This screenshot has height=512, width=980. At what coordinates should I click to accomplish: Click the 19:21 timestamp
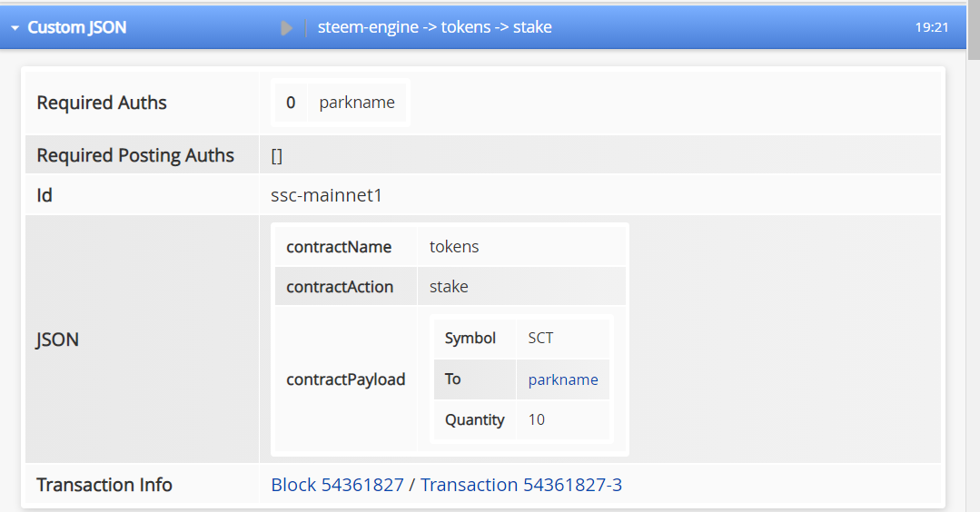(x=931, y=27)
